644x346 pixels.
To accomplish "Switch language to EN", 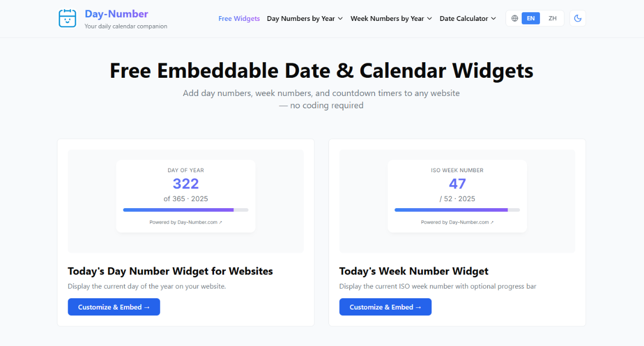I will click(x=531, y=18).
